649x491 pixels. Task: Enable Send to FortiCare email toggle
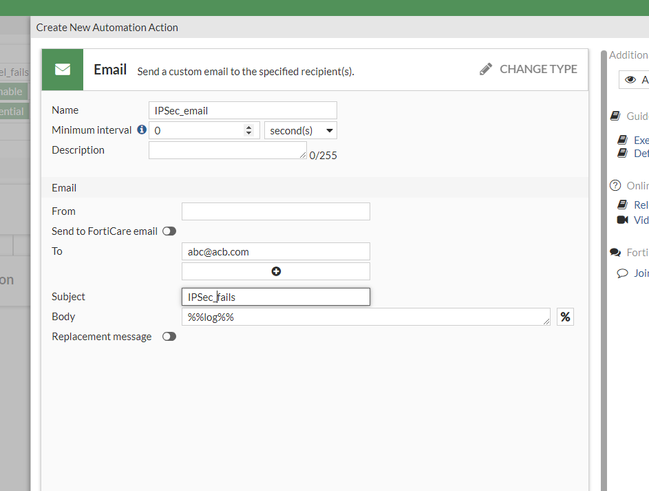tap(169, 231)
